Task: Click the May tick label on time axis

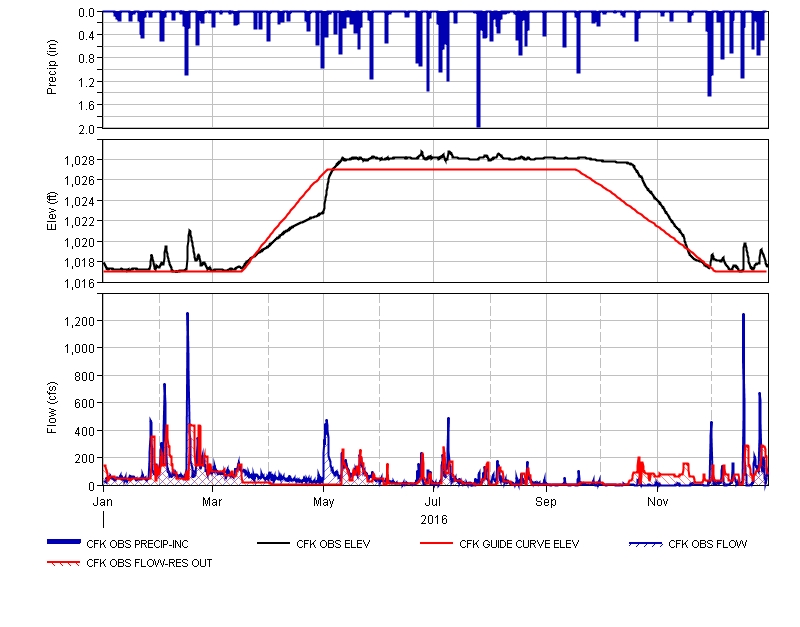Action: pyautogui.click(x=323, y=501)
